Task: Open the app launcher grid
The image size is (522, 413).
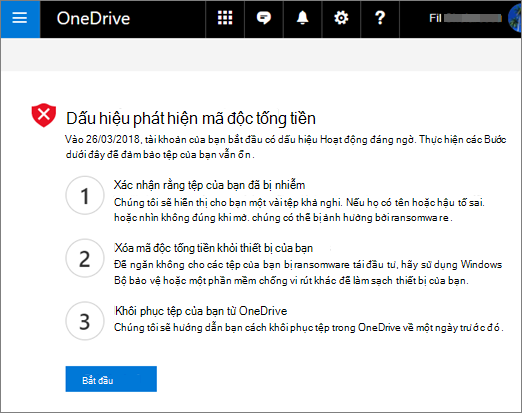Action: 225,18
